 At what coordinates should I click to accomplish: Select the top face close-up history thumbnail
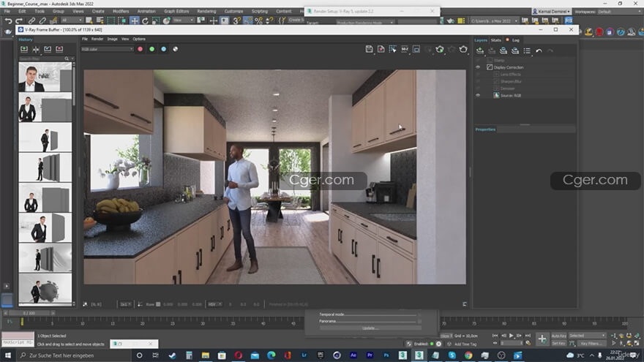[x=45, y=78]
